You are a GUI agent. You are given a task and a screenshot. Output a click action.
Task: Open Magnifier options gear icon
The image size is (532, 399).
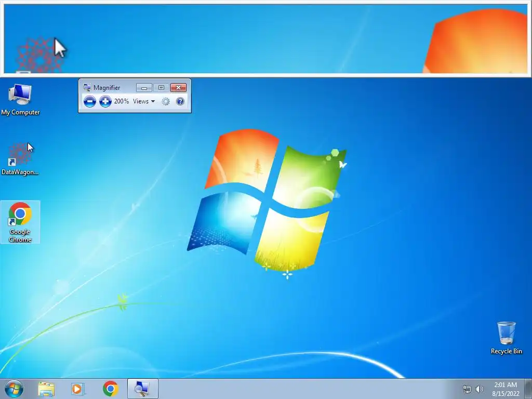[x=166, y=101]
